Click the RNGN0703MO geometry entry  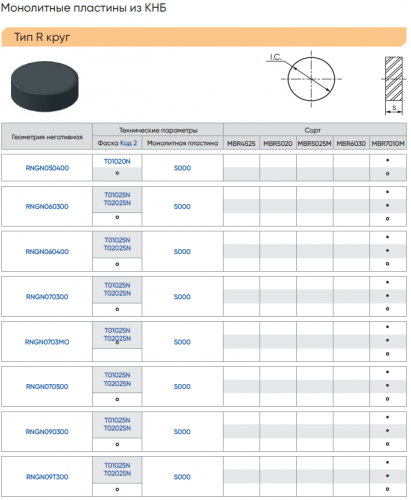(47, 342)
